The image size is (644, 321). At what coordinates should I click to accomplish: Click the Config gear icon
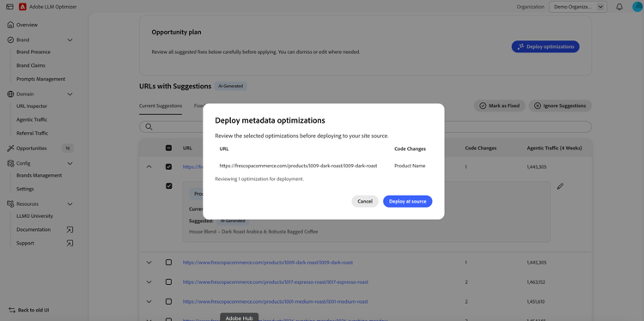[10, 163]
